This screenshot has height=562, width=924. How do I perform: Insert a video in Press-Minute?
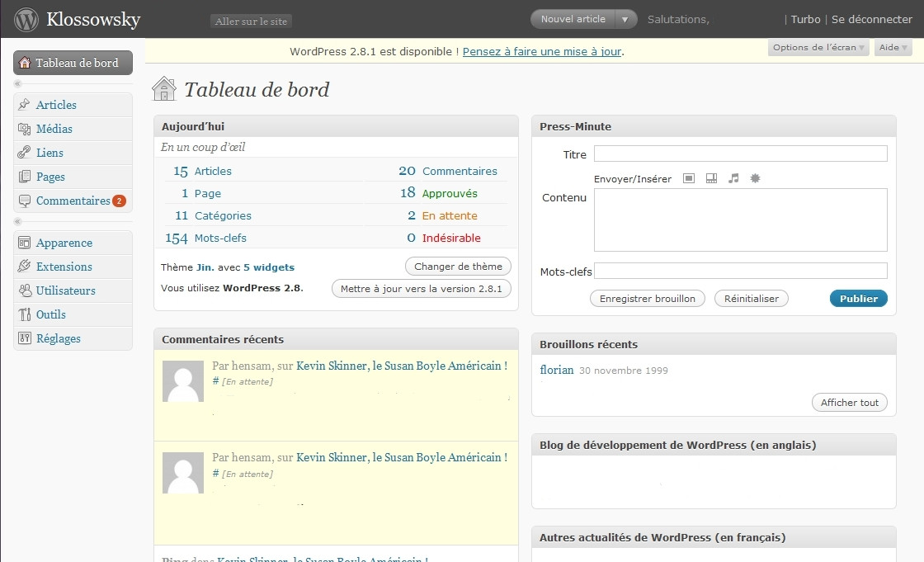click(711, 178)
